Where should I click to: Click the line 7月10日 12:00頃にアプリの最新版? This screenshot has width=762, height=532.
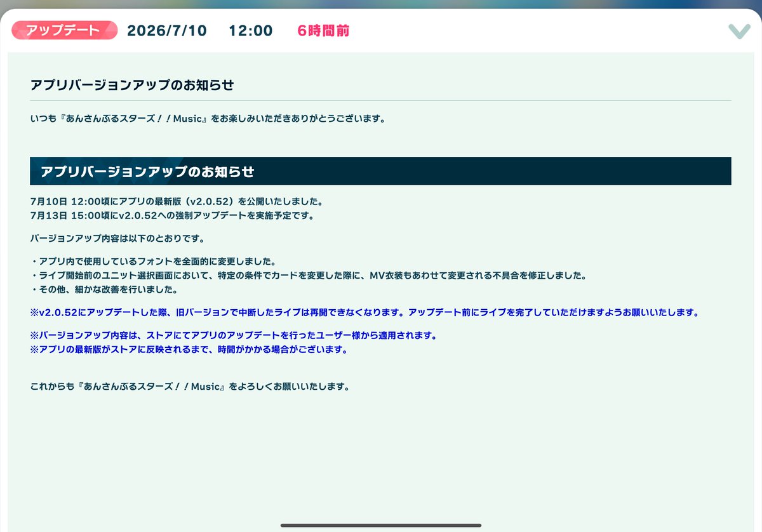pos(177,202)
